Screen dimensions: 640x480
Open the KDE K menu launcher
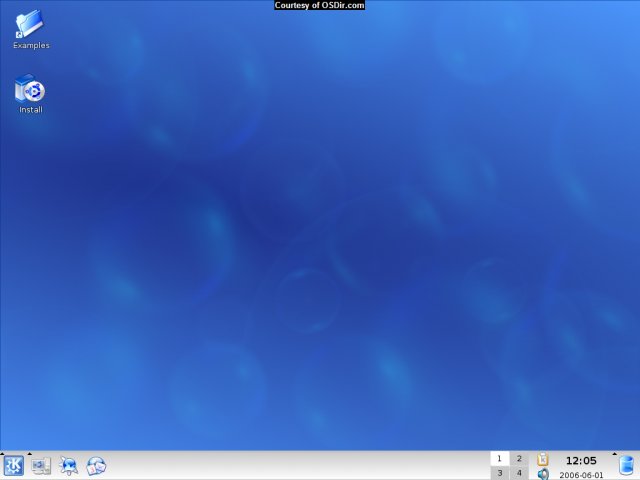(x=14, y=466)
